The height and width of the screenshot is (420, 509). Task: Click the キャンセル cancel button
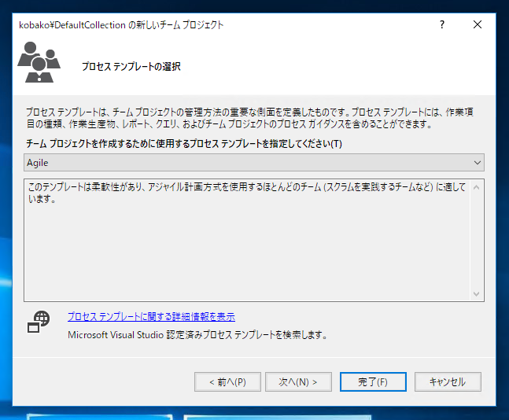pyautogui.click(x=448, y=382)
